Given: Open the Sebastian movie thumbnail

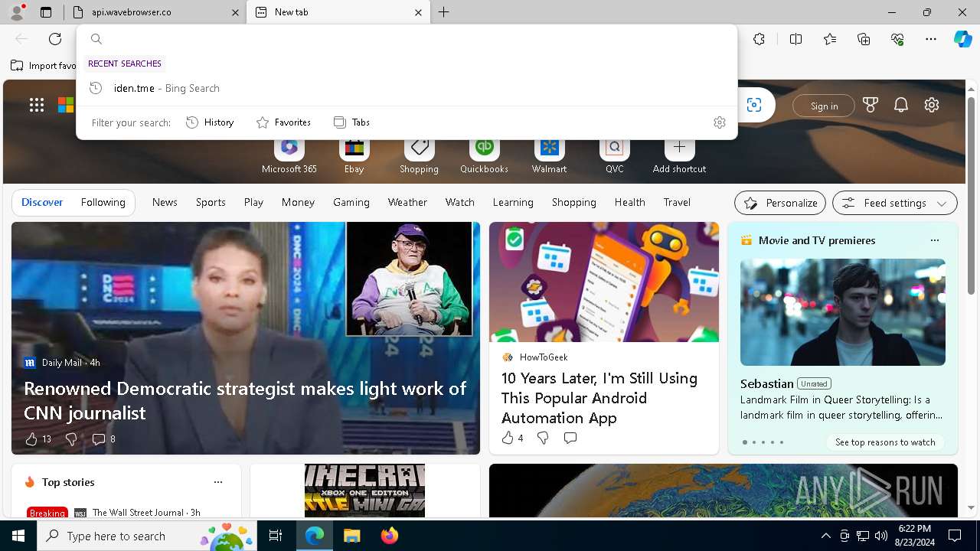Looking at the screenshot, I should tap(843, 312).
